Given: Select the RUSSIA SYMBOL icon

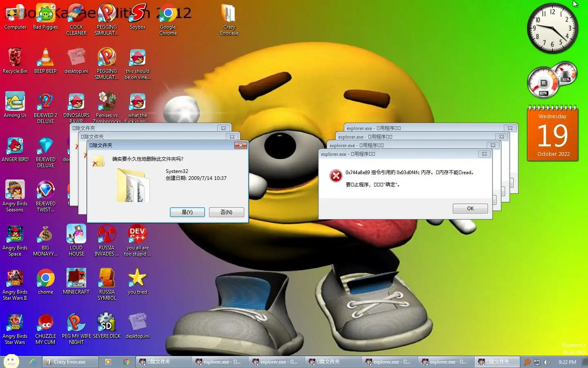Looking at the screenshot, I should 107,285.
